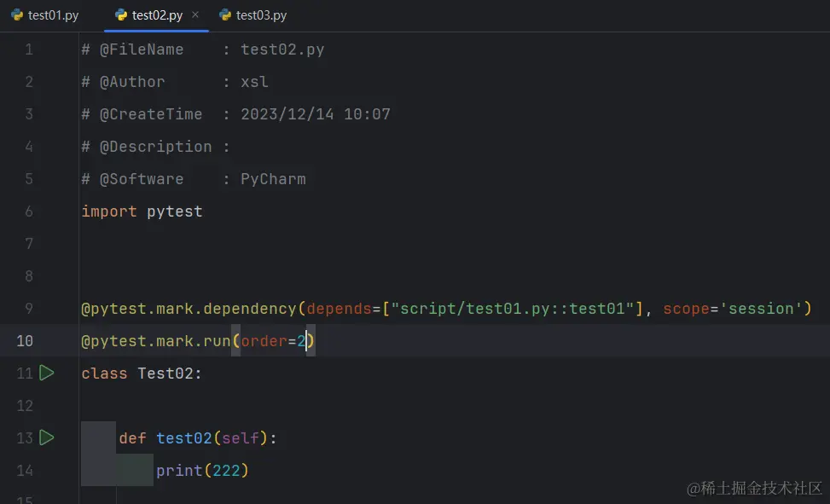Image resolution: width=830 pixels, height=504 pixels.
Task: Click line number 10 in gutter
Action: [x=25, y=340]
